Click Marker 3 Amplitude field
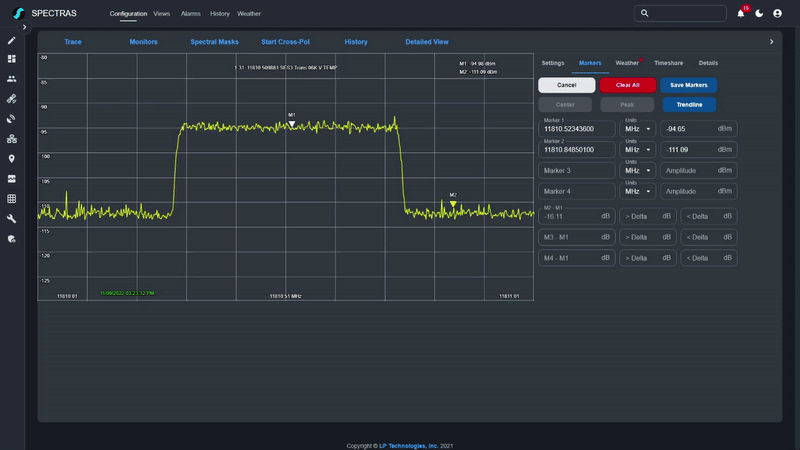The height and width of the screenshot is (450, 800). [x=698, y=170]
